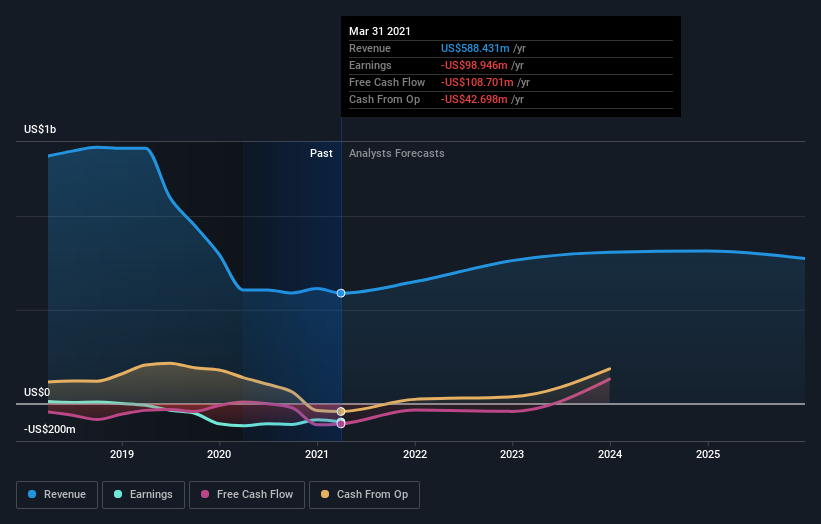Image resolution: width=821 pixels, height=524 pixels.
Task: Toggle the Revenue legend button
Action: (57, 495)
